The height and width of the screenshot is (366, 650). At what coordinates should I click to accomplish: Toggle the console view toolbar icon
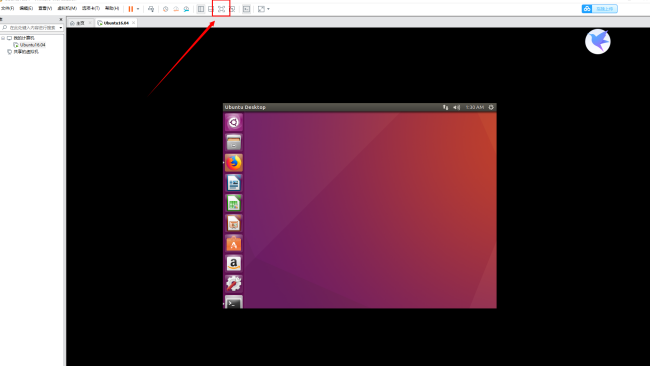246,9
